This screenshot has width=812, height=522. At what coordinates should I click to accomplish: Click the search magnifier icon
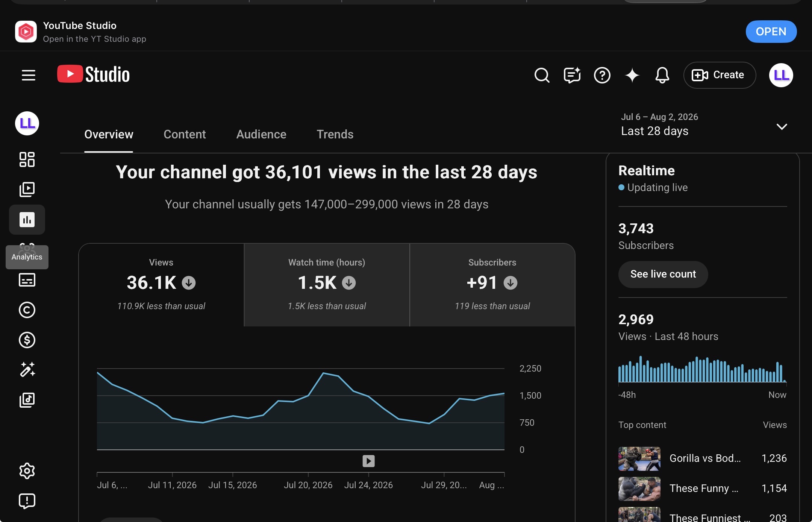point(542,75)
